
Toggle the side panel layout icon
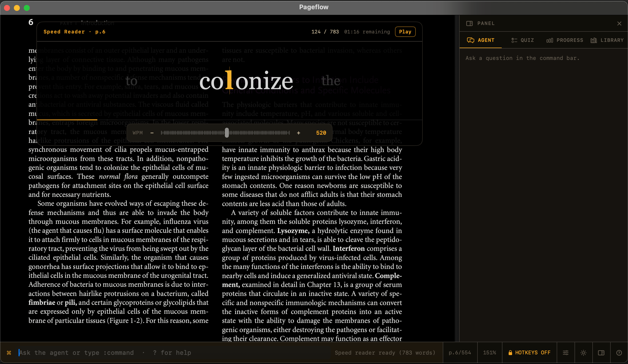pyautogui.click(x=601, y=353)
